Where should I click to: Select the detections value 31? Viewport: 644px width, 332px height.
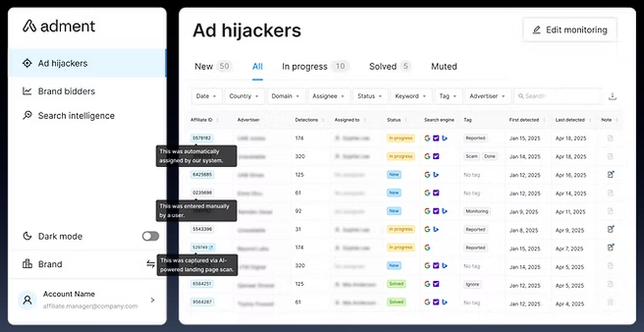pos(298,229)
